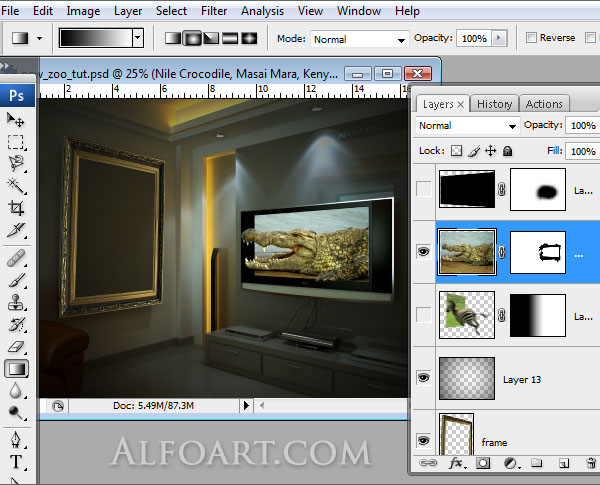Select the Move tool
This screenshot has height=485, width=600.
pos(16,119)
